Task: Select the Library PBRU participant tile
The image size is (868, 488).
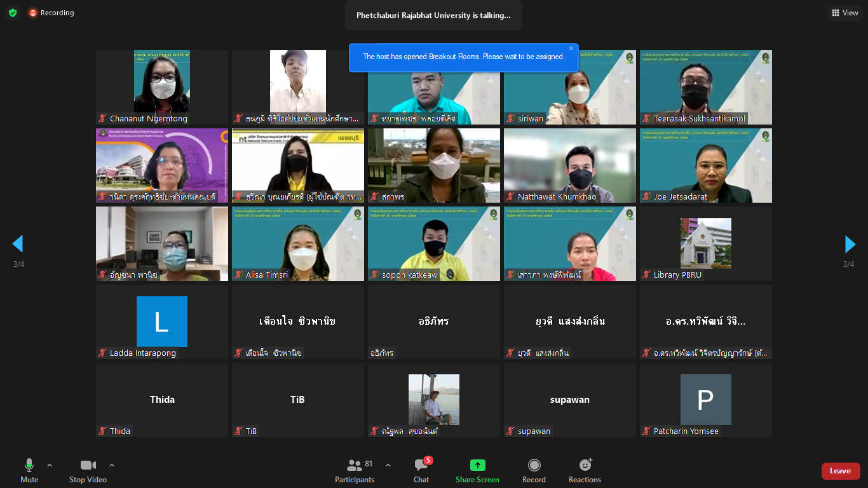Action: click(x=705, y=244)
